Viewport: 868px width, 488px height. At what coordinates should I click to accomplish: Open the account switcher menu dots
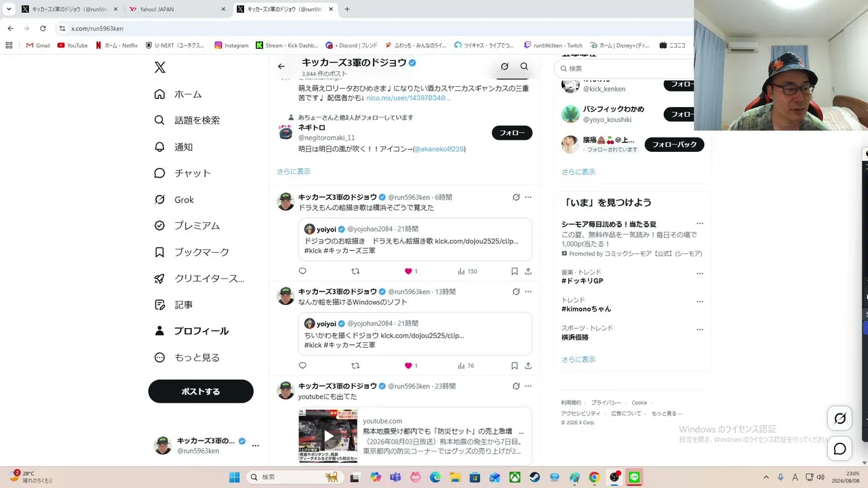(256, 445)
